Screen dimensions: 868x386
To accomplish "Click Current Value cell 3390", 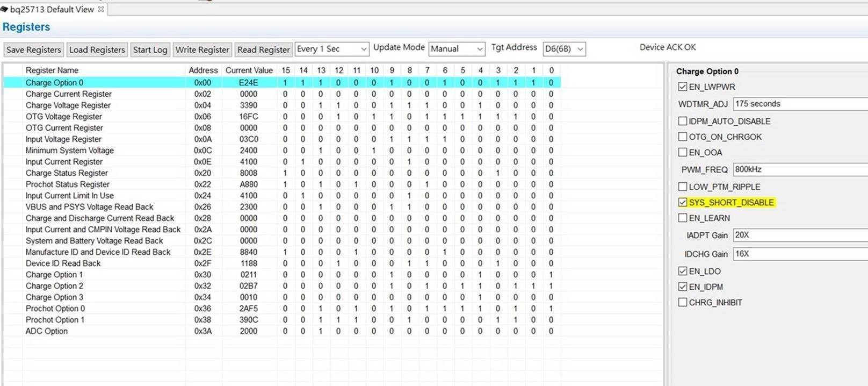I will click(249, 105).
